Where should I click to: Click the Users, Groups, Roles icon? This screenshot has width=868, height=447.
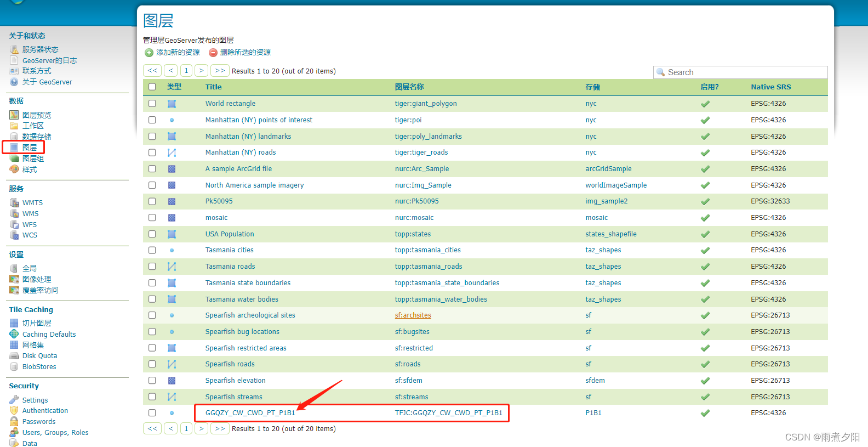[x=14, y=433]
